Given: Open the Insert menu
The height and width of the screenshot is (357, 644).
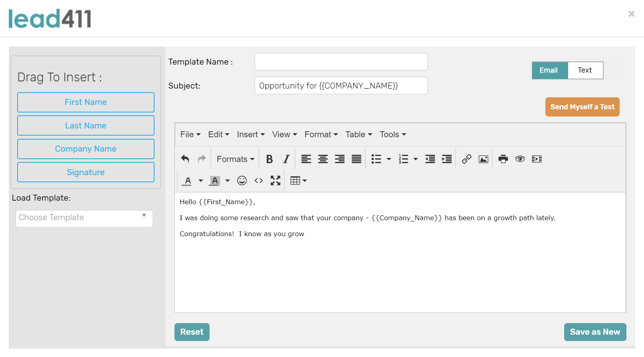Looking at the screenshot, I should click(x=251, y=134).
